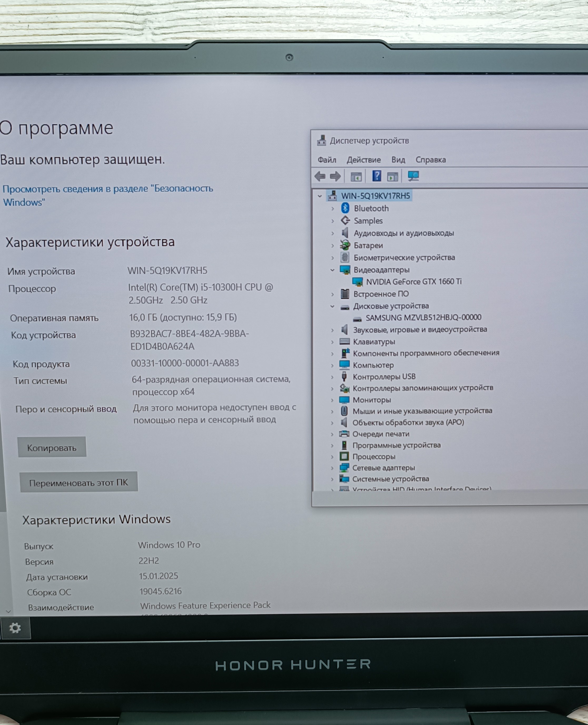Click the Scan for hardware changes monitor icon
The width and height of the screenshot is (588, 725).
tap(413, 176)
